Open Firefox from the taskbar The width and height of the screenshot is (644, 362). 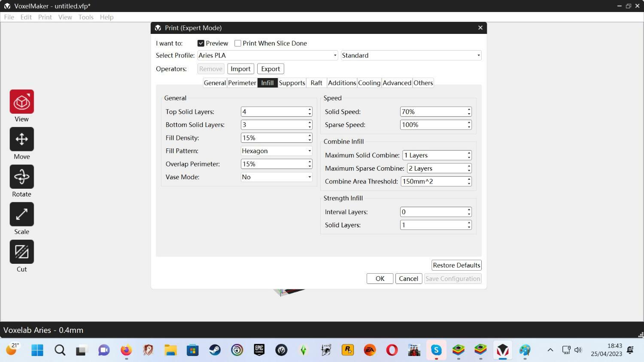(x=126, y=350)
